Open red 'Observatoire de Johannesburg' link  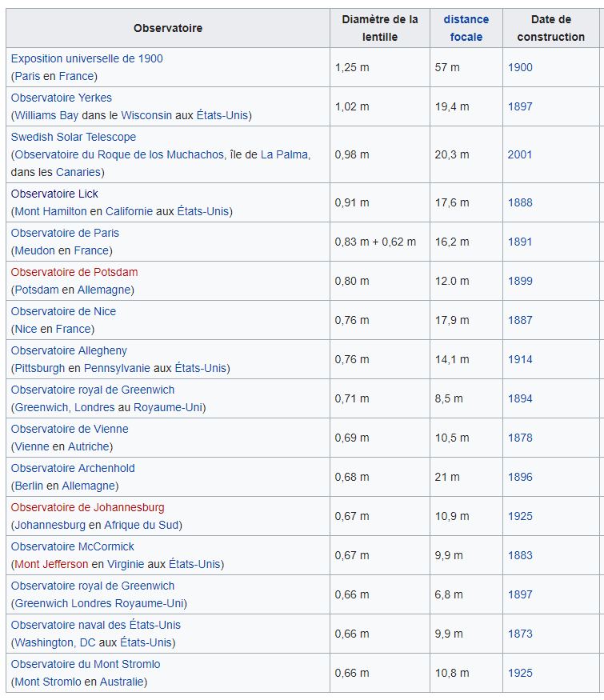[87, 507]
